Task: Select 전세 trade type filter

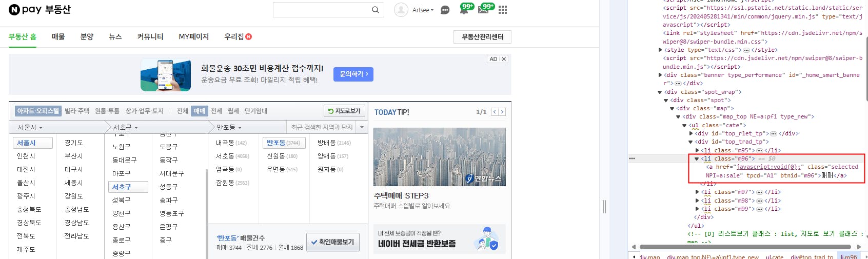Action: coord(216,111)
